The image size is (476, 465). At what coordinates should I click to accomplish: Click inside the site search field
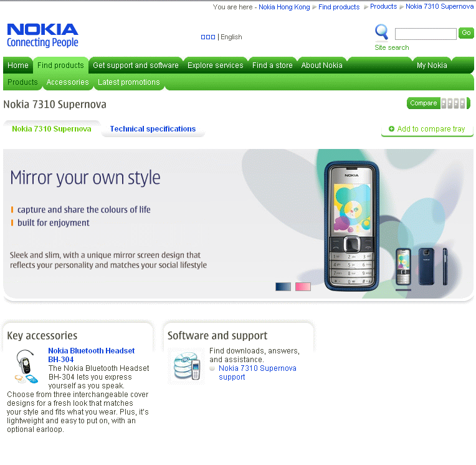pos(426,34)
